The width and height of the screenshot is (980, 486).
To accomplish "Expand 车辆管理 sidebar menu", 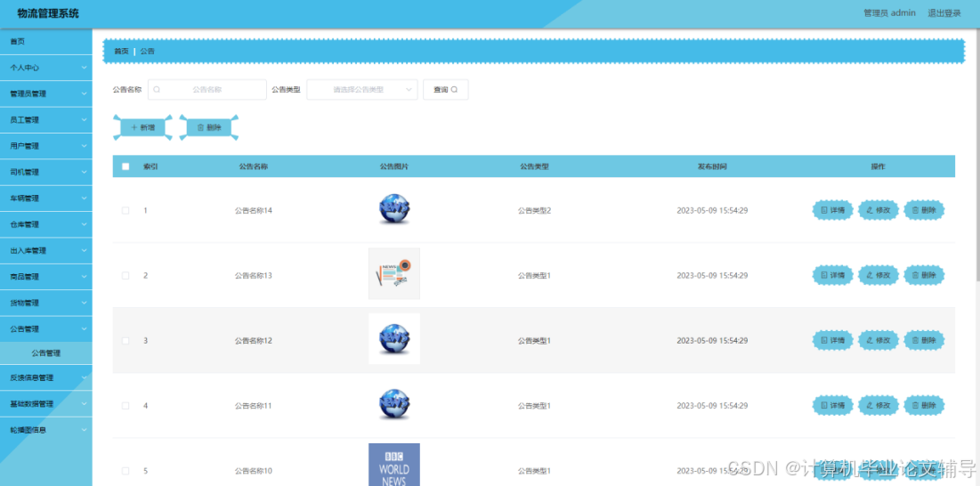I will [x=45, y=198].
